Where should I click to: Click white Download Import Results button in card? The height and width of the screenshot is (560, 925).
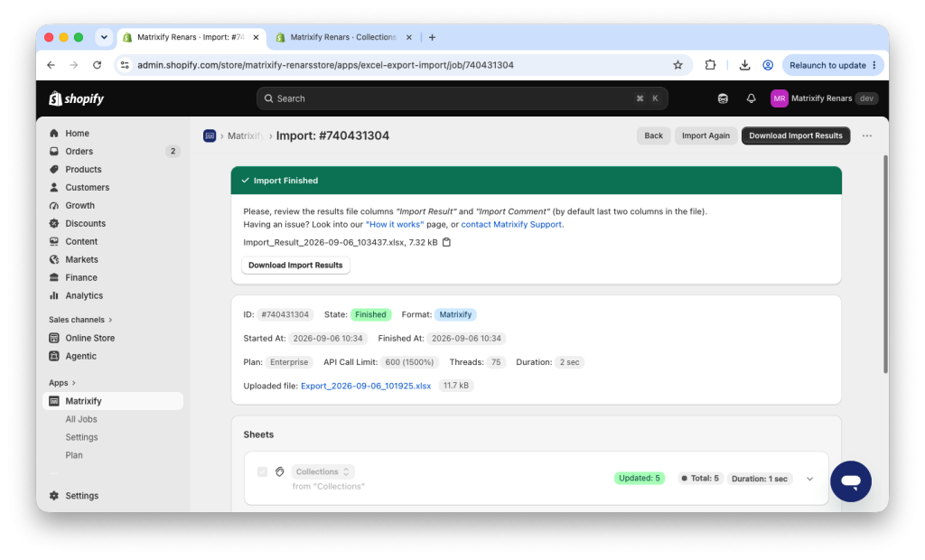click(295, 265)
